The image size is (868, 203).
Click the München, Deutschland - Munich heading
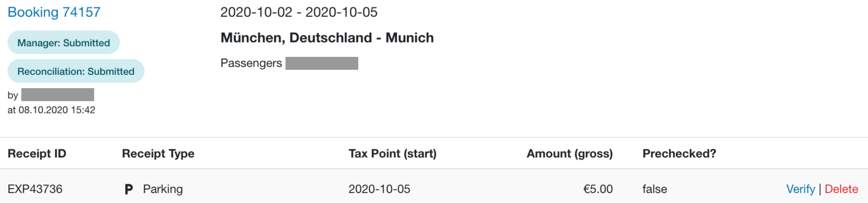327,38
